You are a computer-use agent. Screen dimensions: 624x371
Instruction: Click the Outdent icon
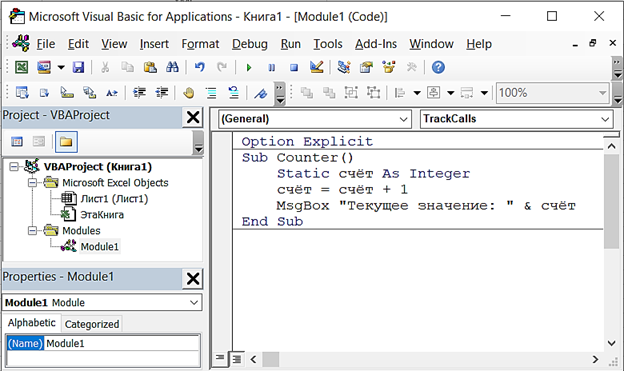click(162, 93)
